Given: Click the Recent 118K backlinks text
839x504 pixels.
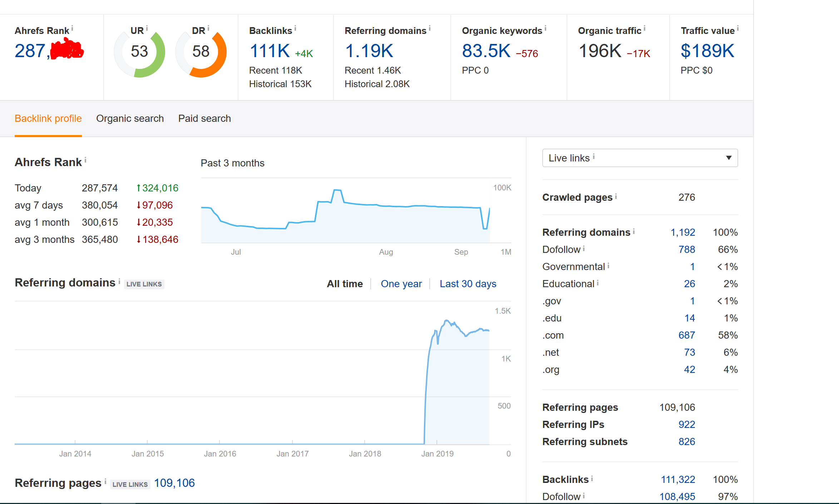Looking at the screenshot, I should pos(276,70).
